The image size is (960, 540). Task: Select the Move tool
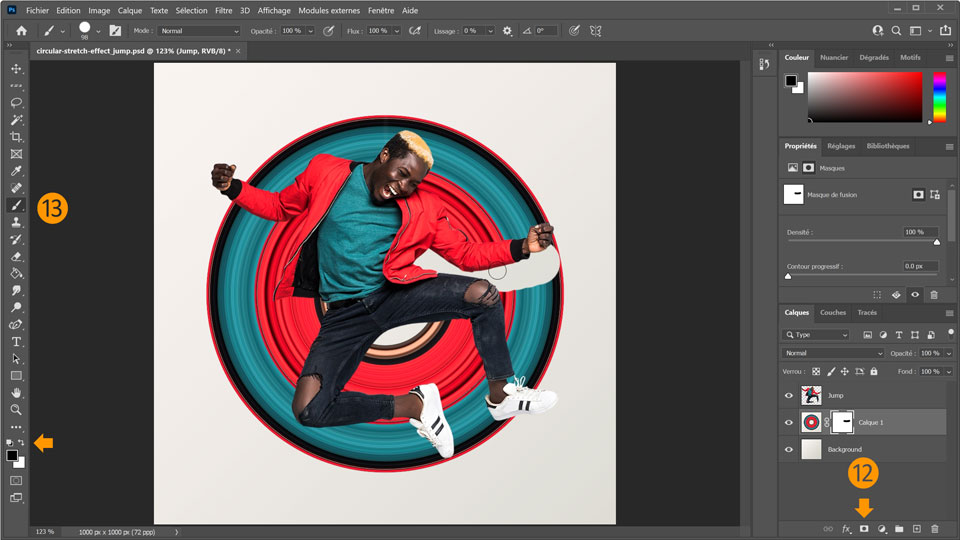16,68
